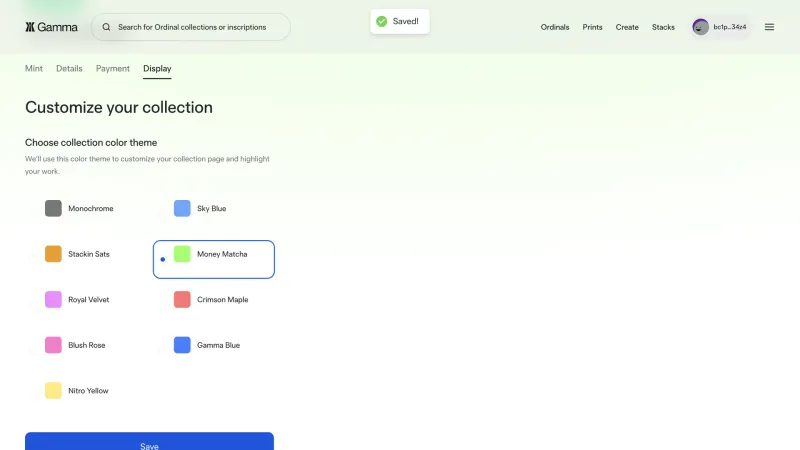800x450 pixels.
Task: Click the blue Gamma Blue swatch
Action: [x=182, y=345]
